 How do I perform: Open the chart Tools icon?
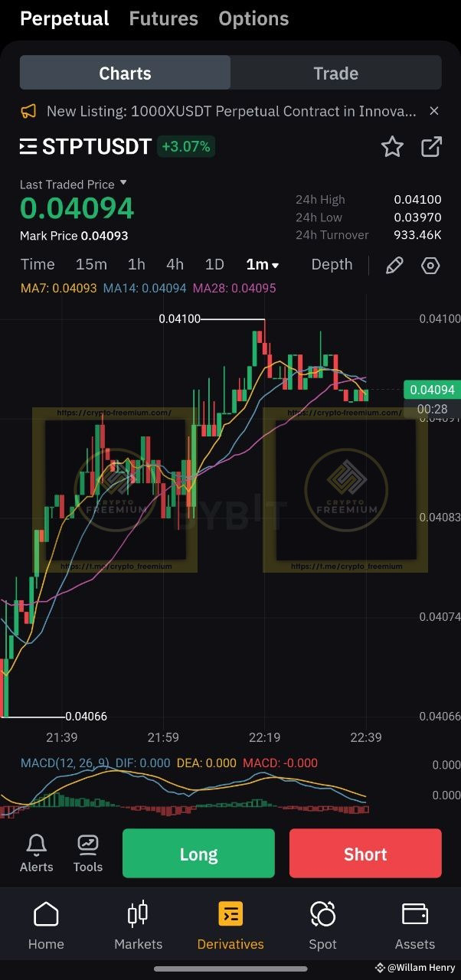88,844
